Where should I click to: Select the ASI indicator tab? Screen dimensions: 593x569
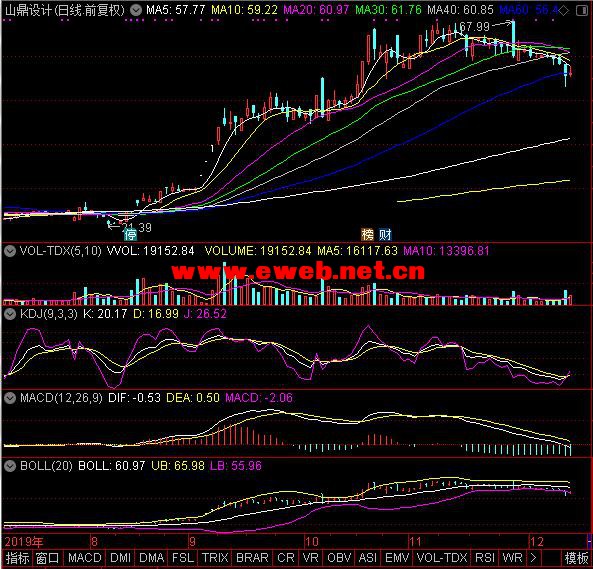[368, 558]
